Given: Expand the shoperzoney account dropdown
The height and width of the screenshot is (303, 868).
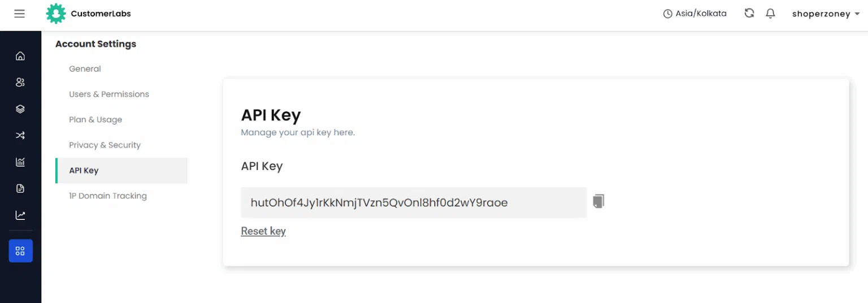Looking at the screenshot, I should coord(826,14).
